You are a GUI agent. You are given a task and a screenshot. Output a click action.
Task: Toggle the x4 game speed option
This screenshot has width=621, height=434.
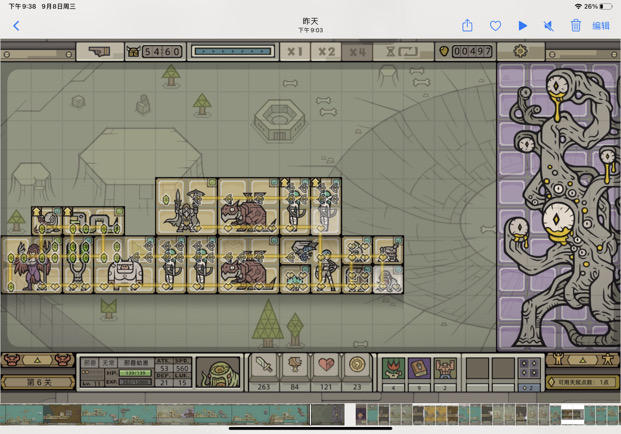(x=357, y=51)
